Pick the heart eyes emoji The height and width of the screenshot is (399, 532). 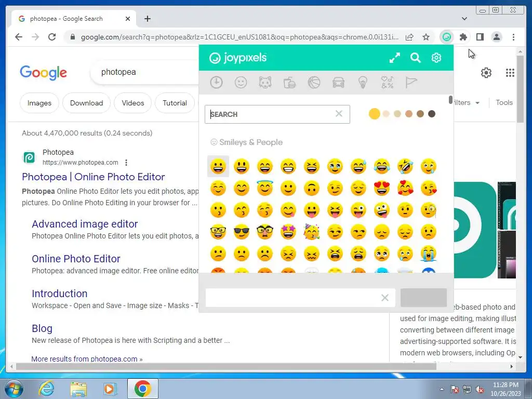tap(382, 188)
